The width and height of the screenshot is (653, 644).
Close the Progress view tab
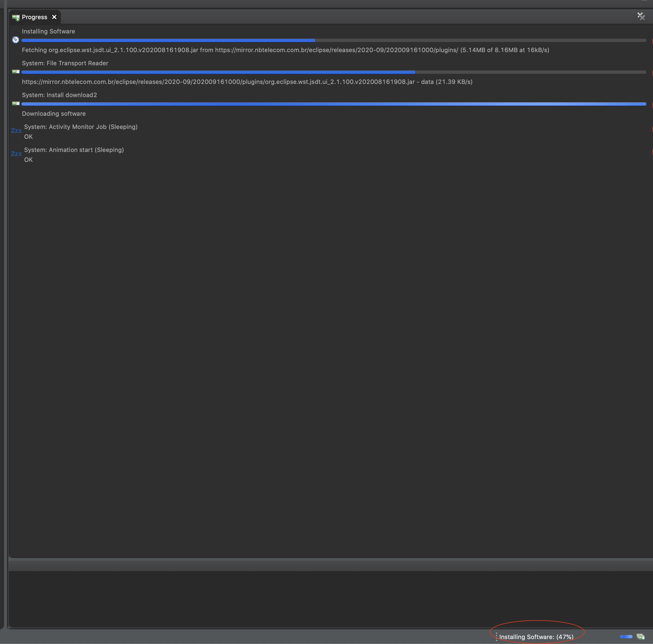54,17
